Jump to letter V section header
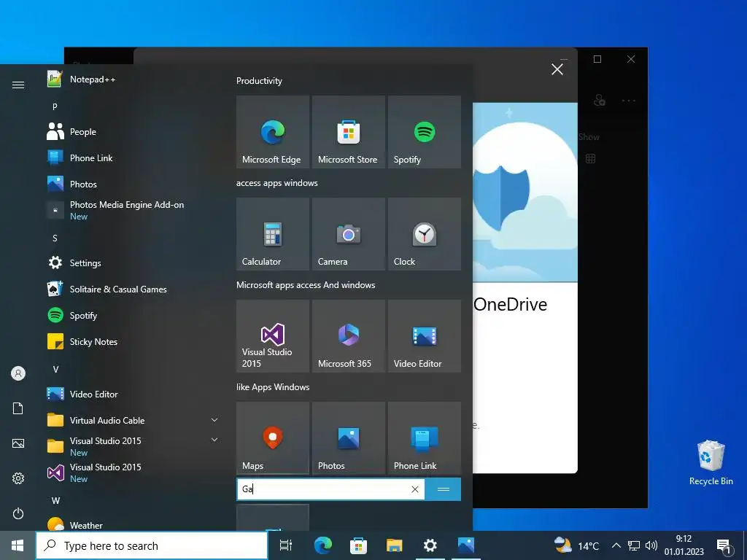This screenshot has width=747, height=560. [x=55, y=369]
